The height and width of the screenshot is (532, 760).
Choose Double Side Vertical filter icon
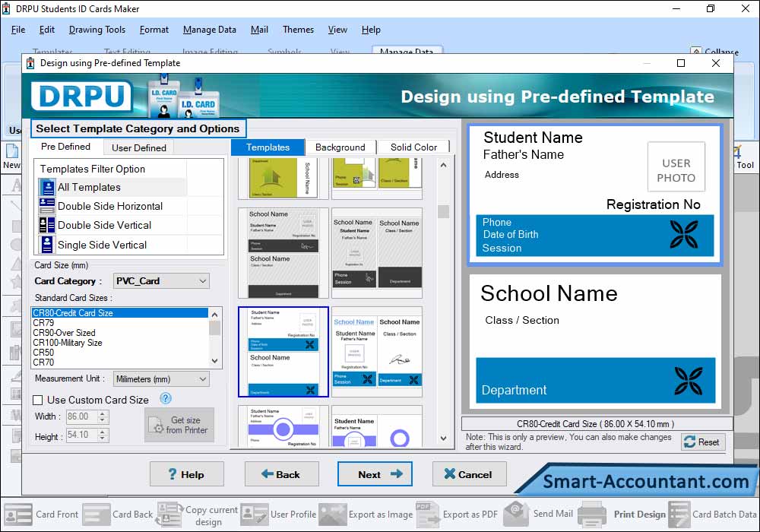47,225
